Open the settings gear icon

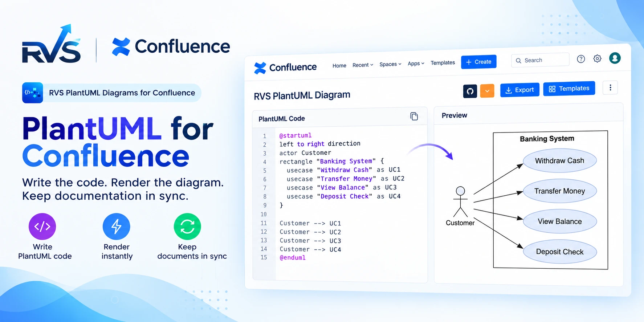pyautogui.click(x=597, y=58)
